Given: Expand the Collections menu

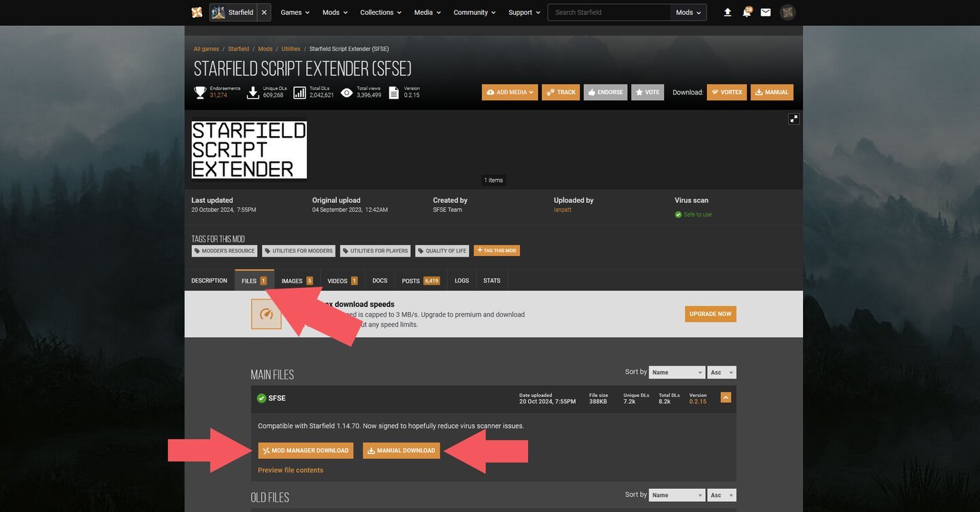Looking at the screenshot, I should [380, 12].
